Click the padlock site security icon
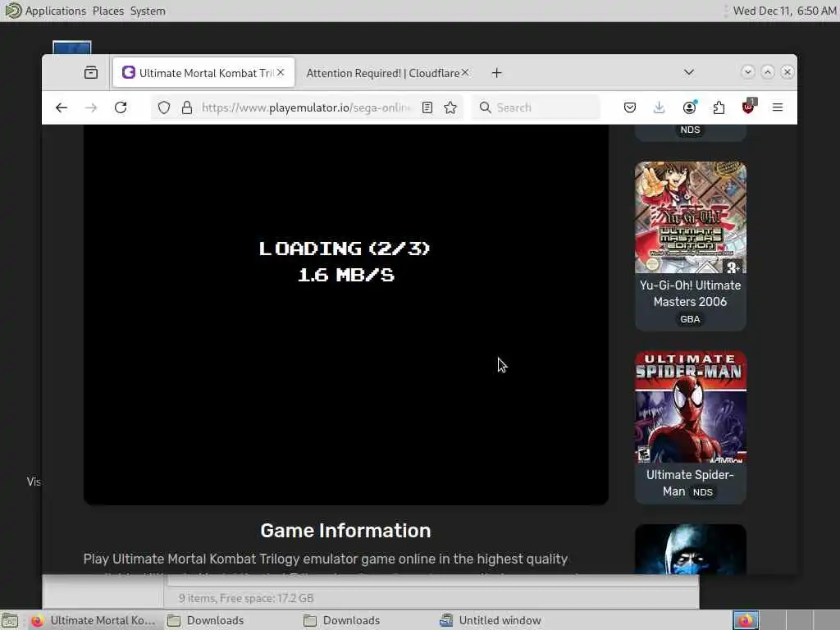Screen dimensions: 840x630 click(x=187, y=107)
